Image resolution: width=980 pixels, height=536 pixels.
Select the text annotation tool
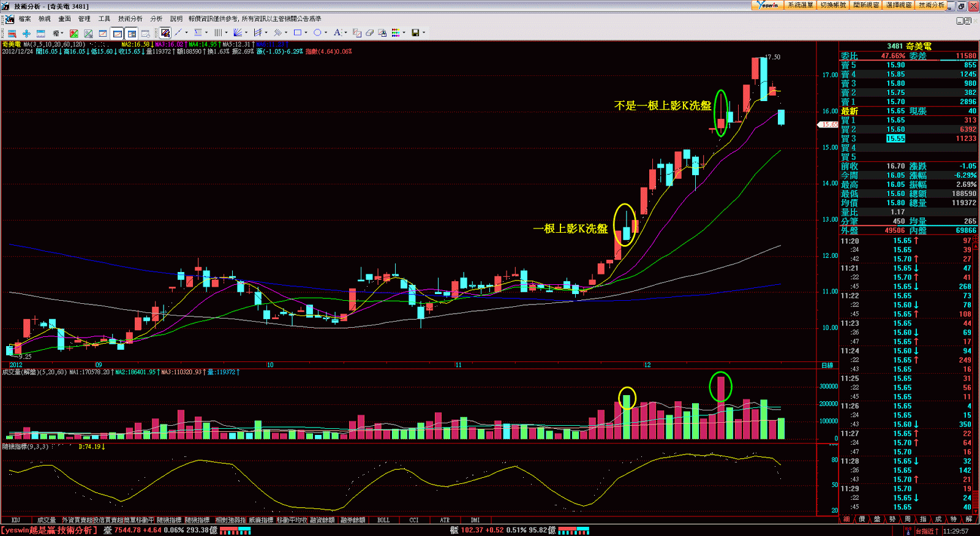click(x=337, y=33)
